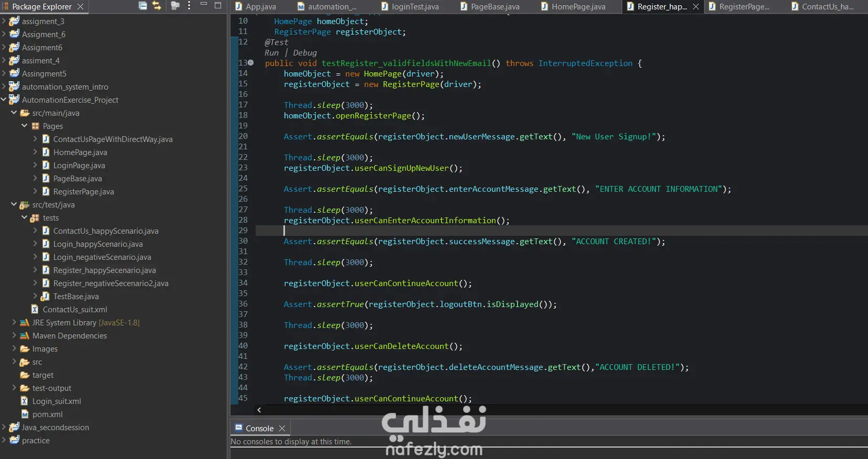Select ContactUsPageWithDirectWay.java in the tree
This screenshot has width=868, height=459.
click(113, 139)
